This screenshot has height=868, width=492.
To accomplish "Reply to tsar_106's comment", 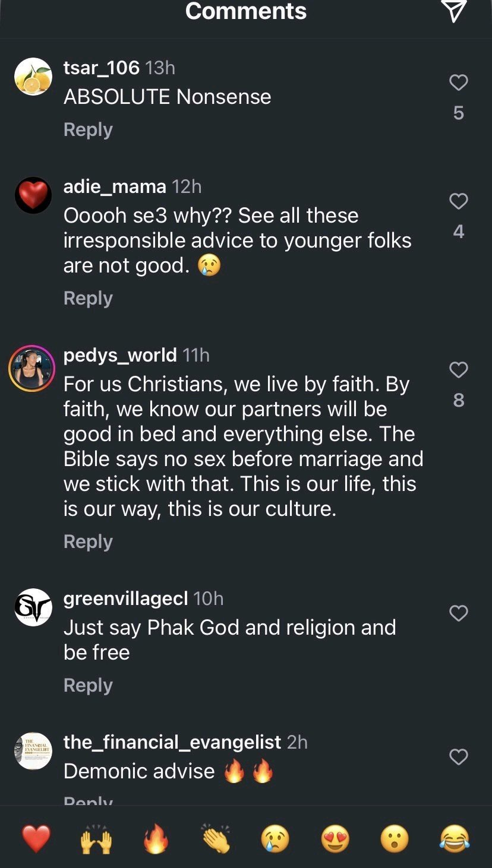I will coord(88,129).
